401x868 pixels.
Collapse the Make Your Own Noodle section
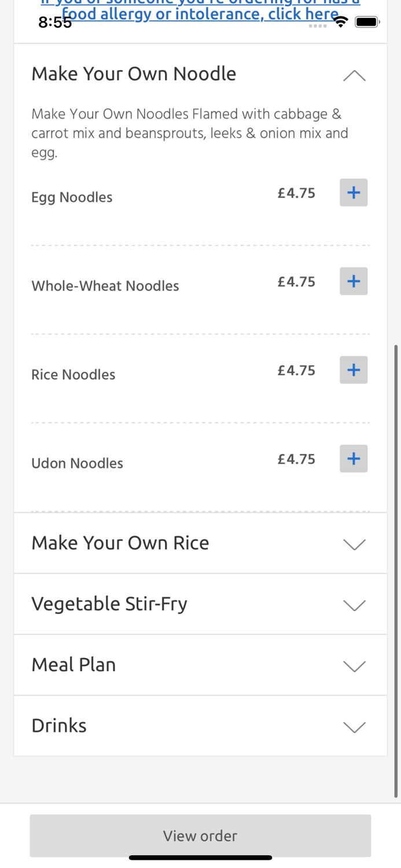pyautogui.click(x=354, y=75)
